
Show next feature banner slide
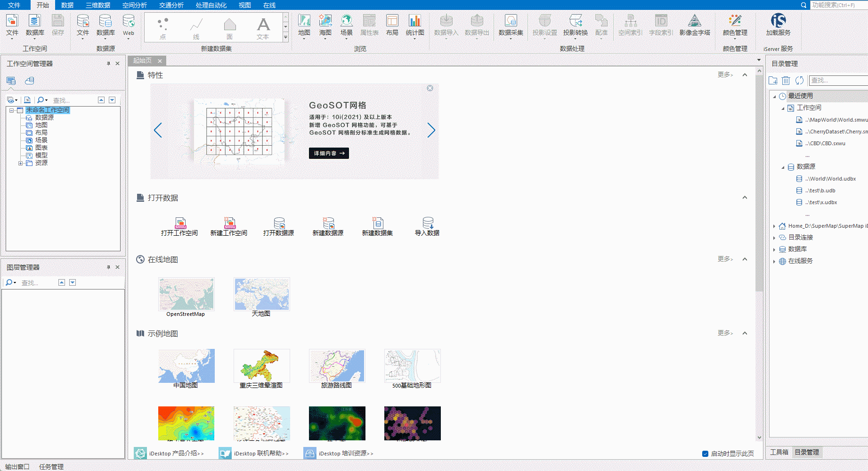point(431,130)
